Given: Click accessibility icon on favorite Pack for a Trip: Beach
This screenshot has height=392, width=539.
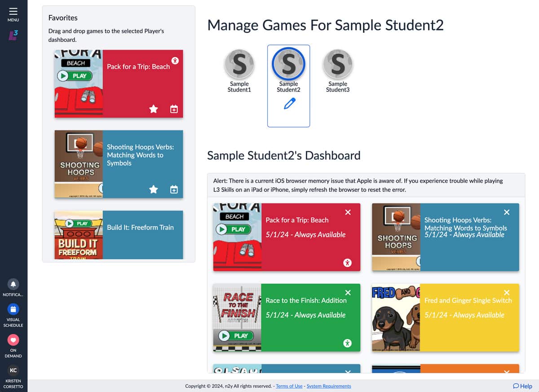Looking at the screenshot, I should tap(175, 60).
